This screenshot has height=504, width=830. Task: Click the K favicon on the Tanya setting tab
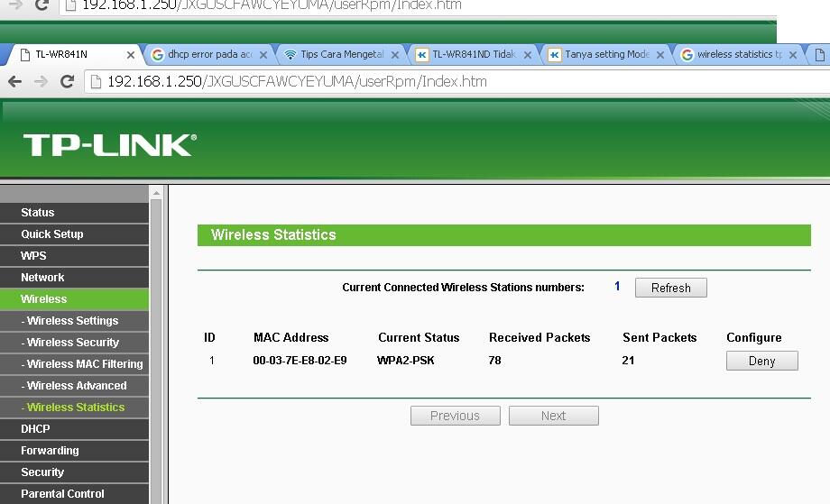pyautogui.click(x=554, y=54)
